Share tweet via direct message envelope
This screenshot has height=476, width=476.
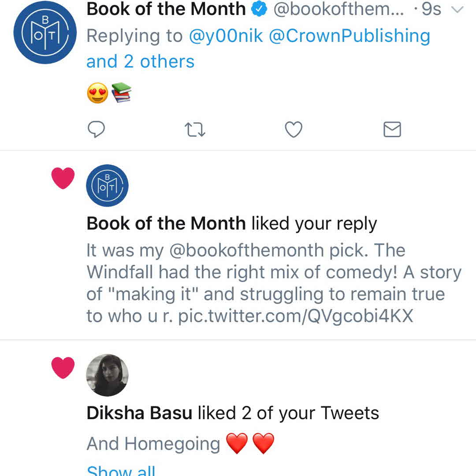[x=392, y=130]
